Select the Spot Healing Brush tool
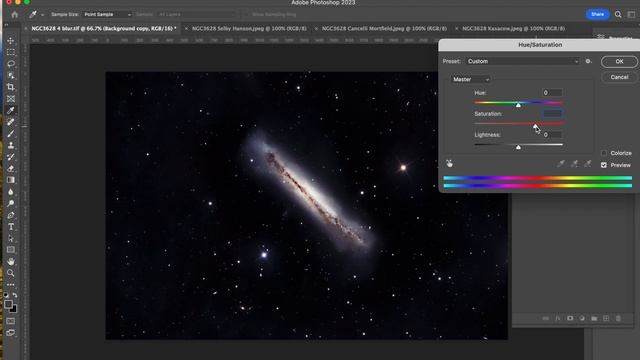 [x=11, y=122]
